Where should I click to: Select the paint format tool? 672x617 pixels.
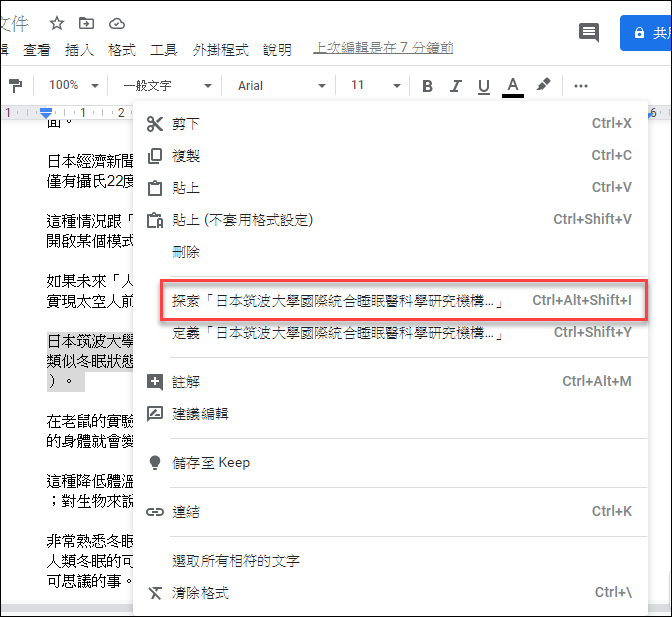click(15, 86)
